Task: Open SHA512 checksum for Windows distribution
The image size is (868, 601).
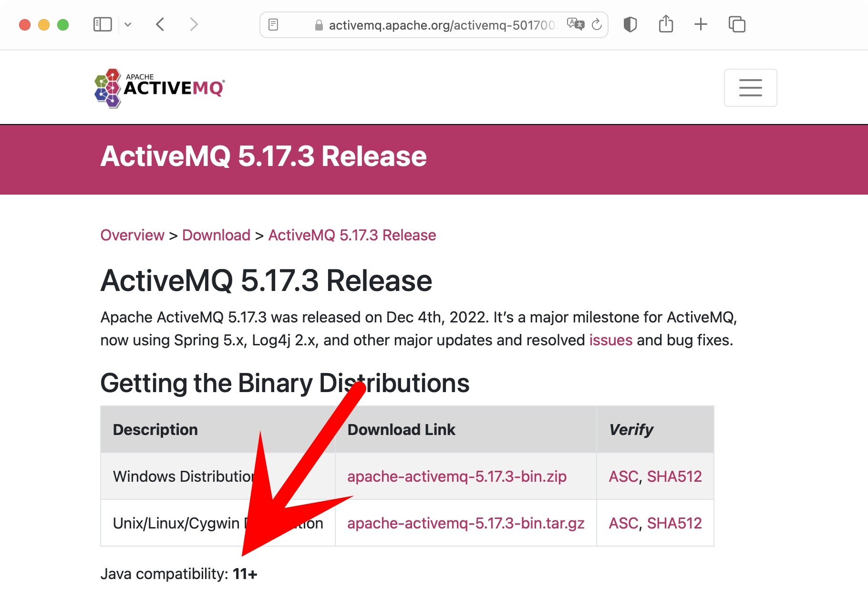Action: pos(674,477)
